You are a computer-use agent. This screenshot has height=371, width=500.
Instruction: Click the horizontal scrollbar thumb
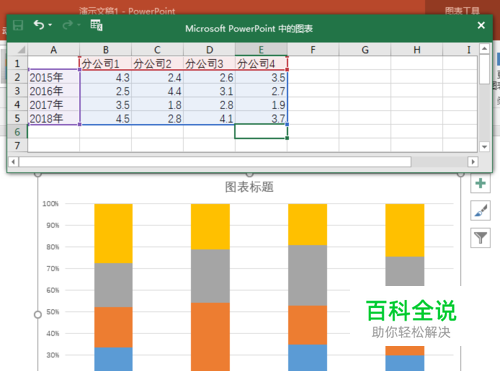pos(215,162)
